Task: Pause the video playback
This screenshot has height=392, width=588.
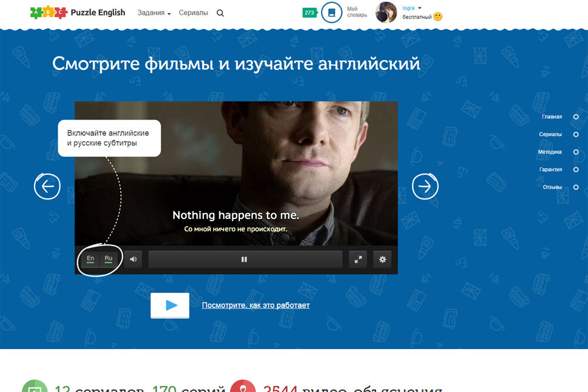Action: (244, 259)
